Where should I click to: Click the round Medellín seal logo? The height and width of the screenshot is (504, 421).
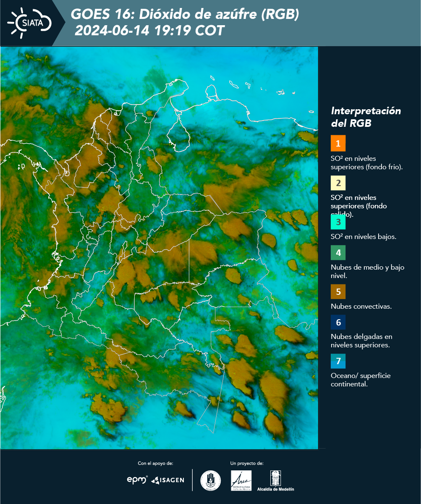[x=211, y=480]
